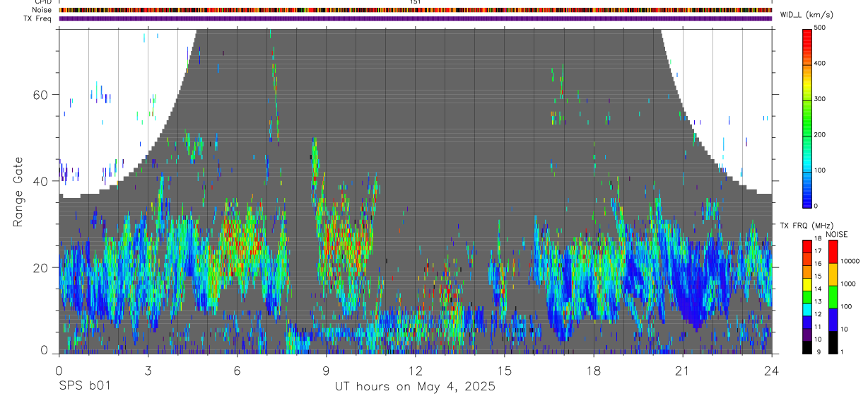Click the 1000 tick on NOISE colorbar
The width and height of the screenshot is (868, 401).
(x=848, y=284)
